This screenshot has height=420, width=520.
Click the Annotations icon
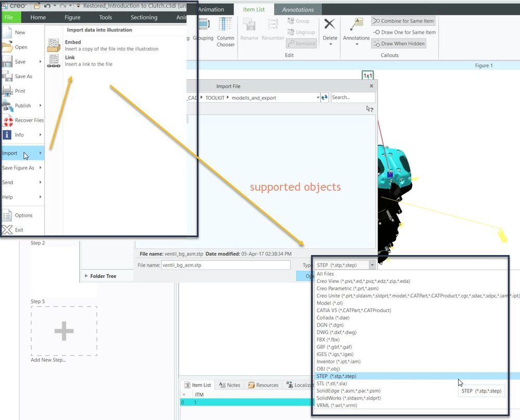tap(356, 25)
